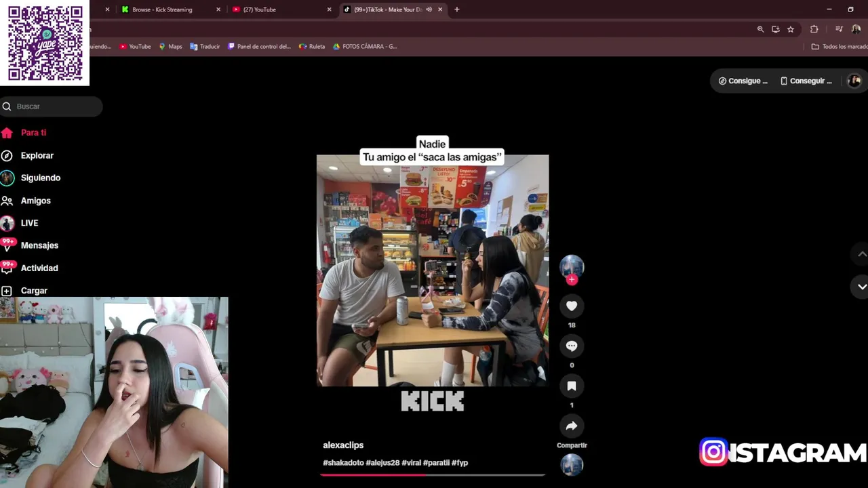
Task: Close the YouTube tab
Action: pyautogui.click(x=329, y=9)
